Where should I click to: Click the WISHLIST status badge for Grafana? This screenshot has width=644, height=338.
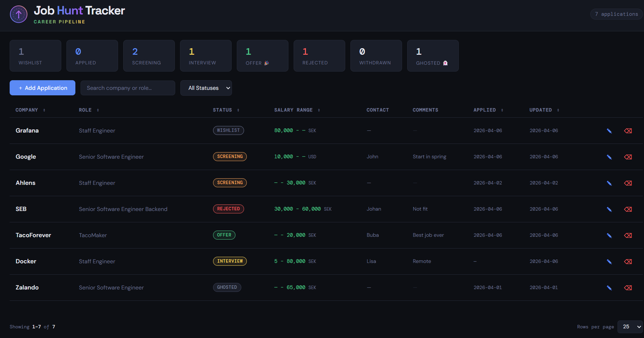(x=228, y=130)
